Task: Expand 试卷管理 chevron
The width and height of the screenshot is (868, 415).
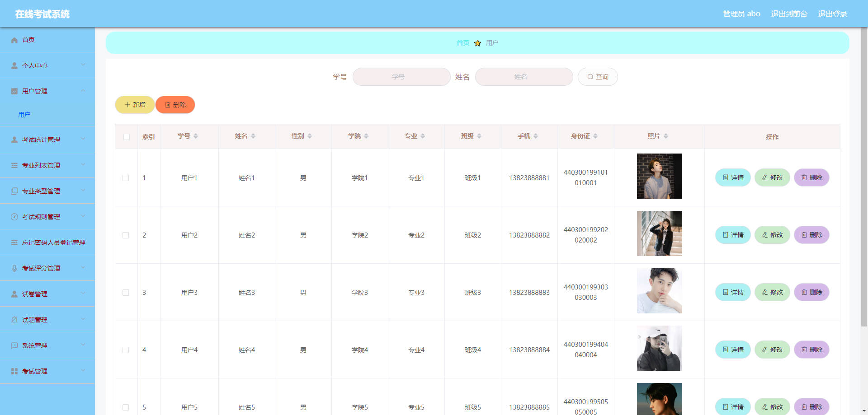Action: pos(83,294)
